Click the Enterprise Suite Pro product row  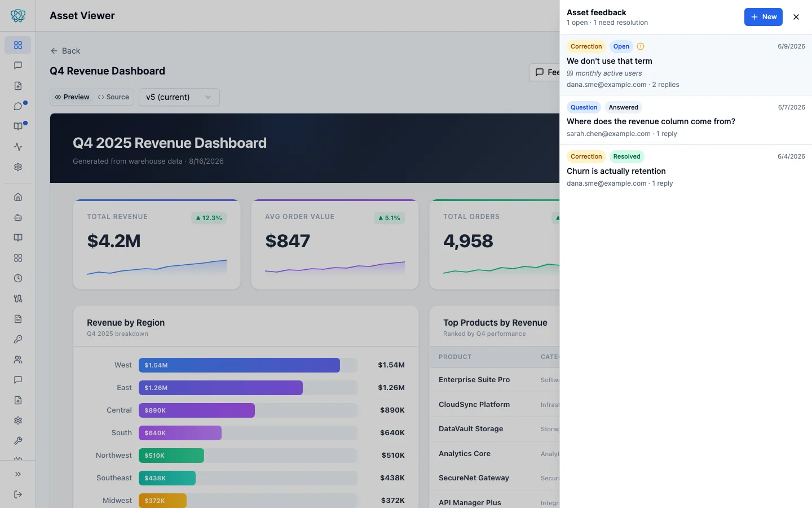[x=495, y=380]
